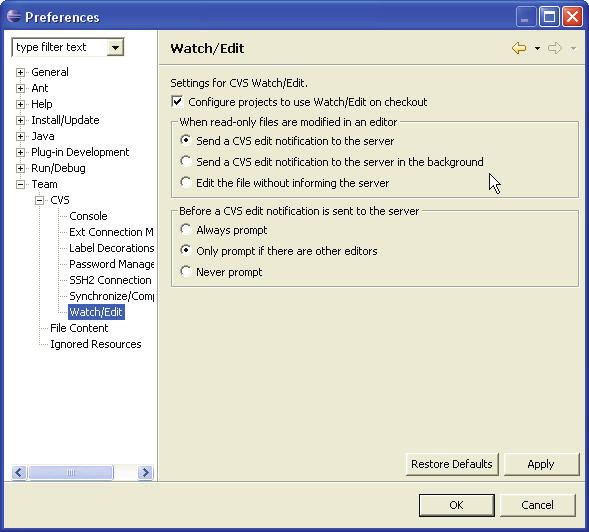Choose the Never prompt radio option

click(185, 271)
